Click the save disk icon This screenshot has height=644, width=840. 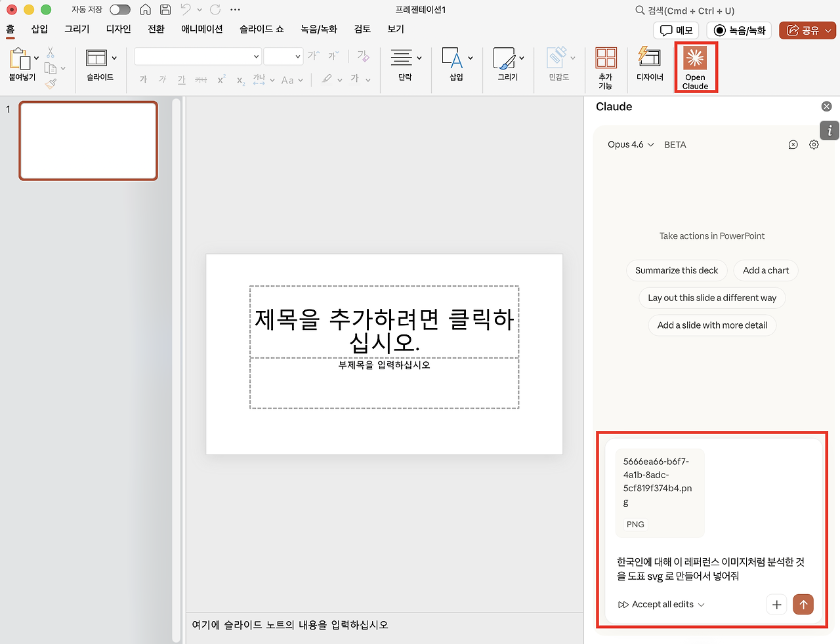point(165,10)
